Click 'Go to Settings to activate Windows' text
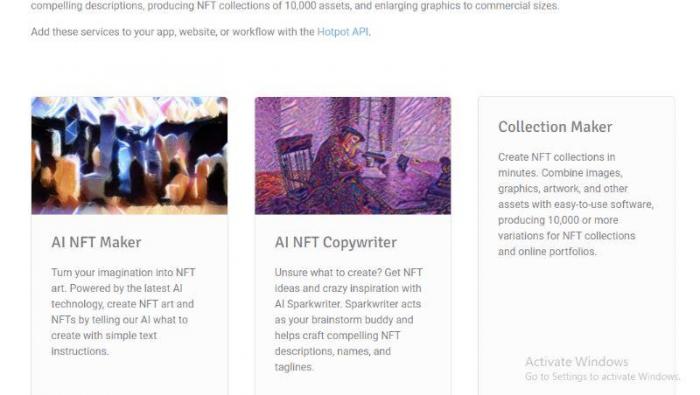The width and height of the screenshot is (700, 395). point(602,377)
